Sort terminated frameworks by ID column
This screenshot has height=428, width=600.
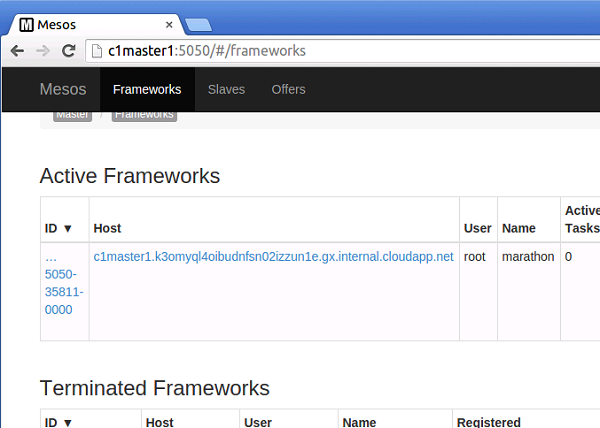pos(58,422)
